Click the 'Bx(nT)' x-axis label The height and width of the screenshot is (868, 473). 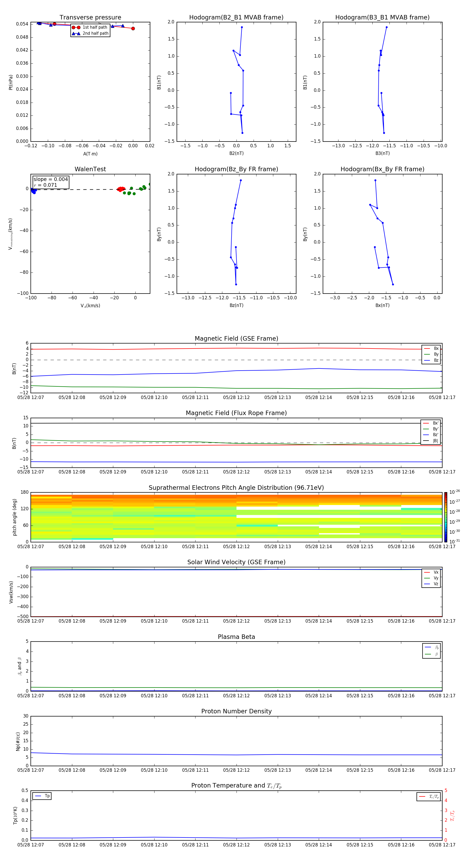382,305
